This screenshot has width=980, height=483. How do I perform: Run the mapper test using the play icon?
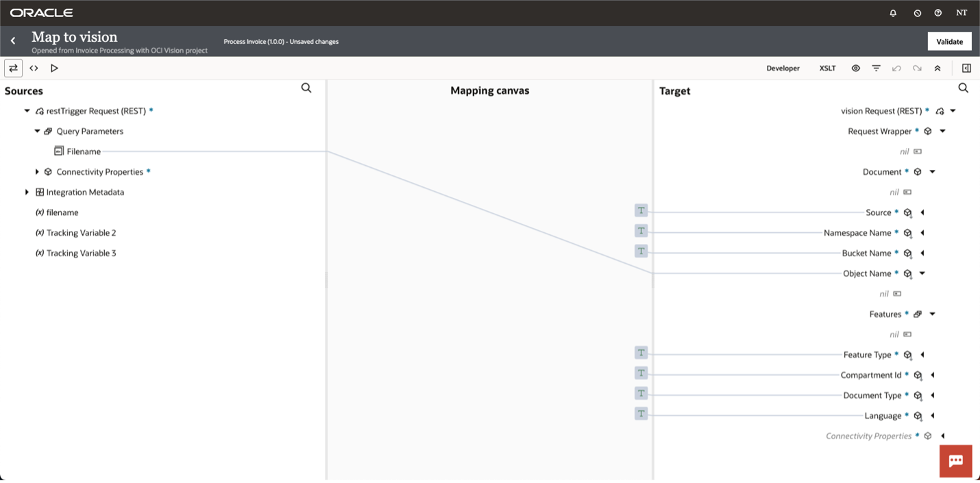tap(54, 68)
